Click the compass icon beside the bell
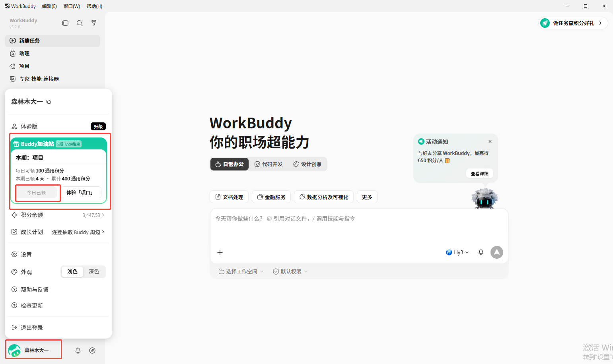613x364 pixels. pyautogui.click(x=92, y=350)
